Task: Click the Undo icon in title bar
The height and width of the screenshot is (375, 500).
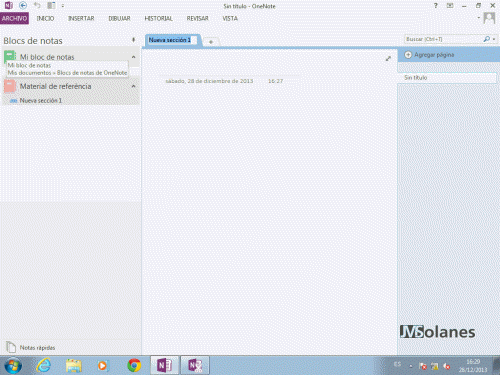Action: point(37,5)
